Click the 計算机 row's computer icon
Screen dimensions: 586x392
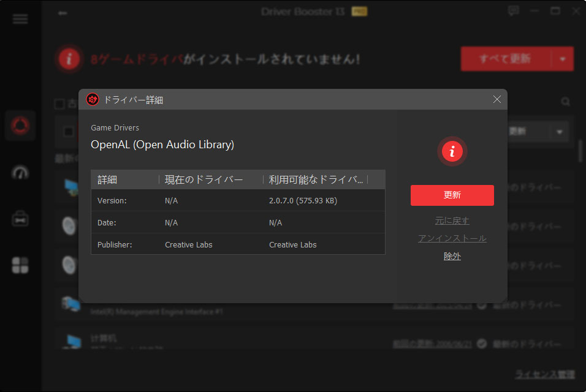[x=73, y=341]
